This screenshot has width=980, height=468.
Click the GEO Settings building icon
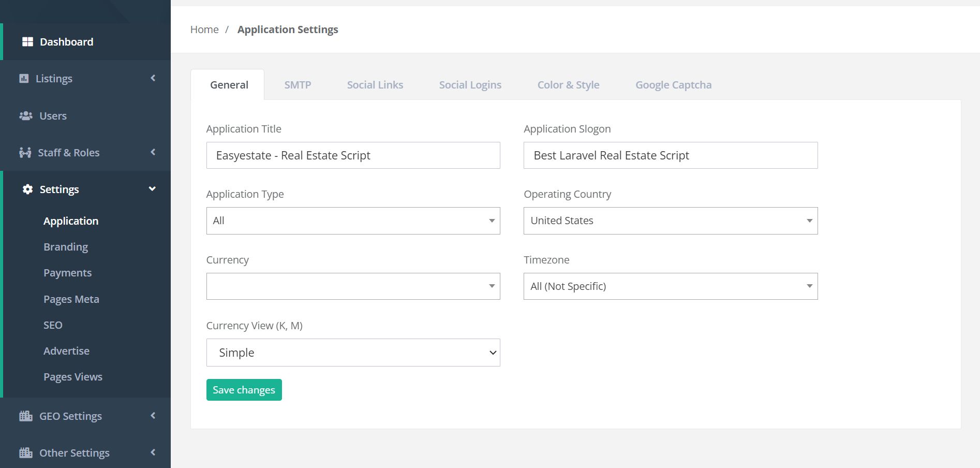26,416
